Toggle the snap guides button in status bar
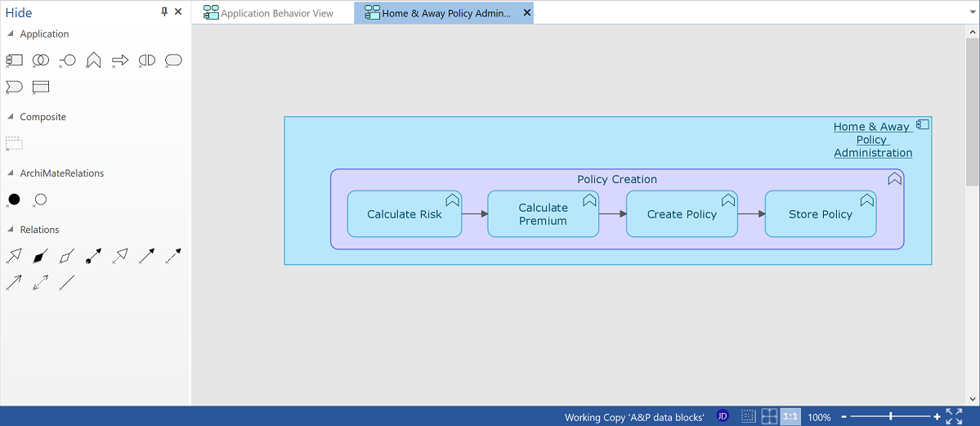980x426 pixels. tap(769, 416)
